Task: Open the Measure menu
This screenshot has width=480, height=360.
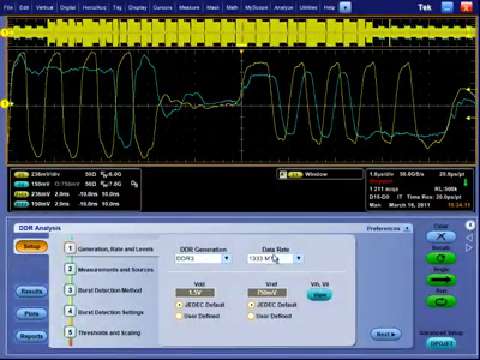Action: coord(189,7)
